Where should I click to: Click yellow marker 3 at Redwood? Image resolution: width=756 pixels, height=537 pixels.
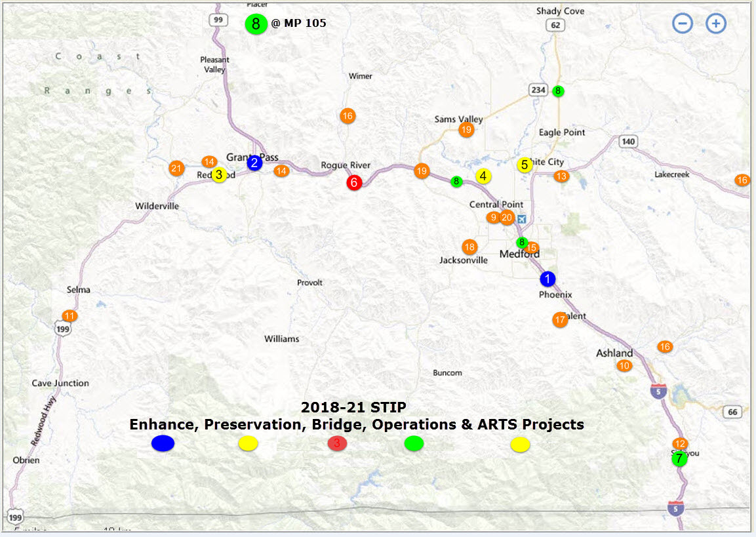[219, 175]
